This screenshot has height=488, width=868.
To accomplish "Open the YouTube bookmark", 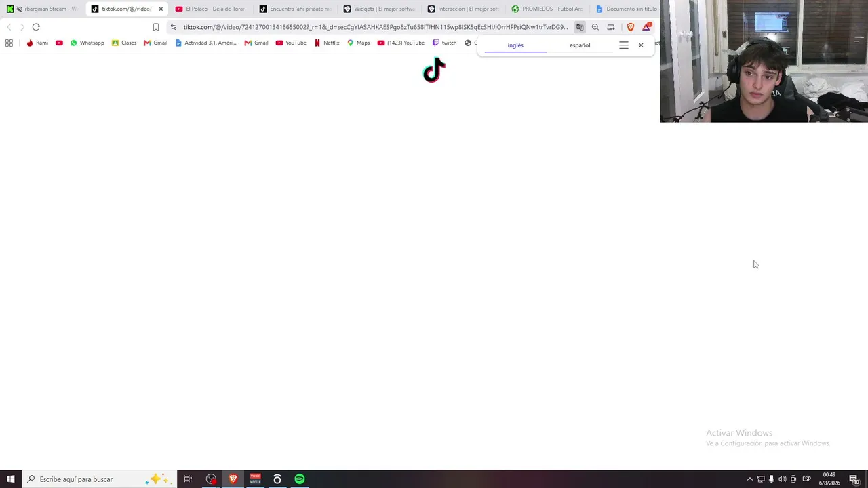I will coord(291,43).
